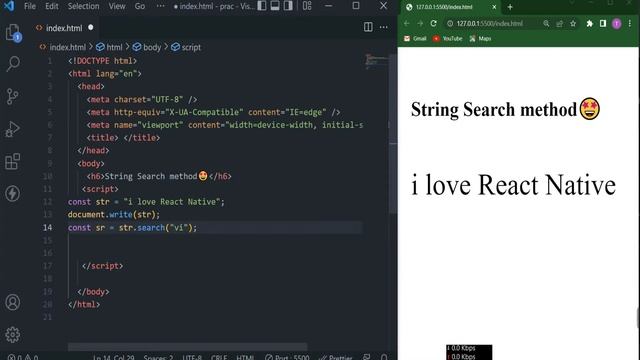Image resolution: width=640 pixels, height=360 pixels.
Task: Open the Search view in activity bar
Action: (x=13, y=64)
